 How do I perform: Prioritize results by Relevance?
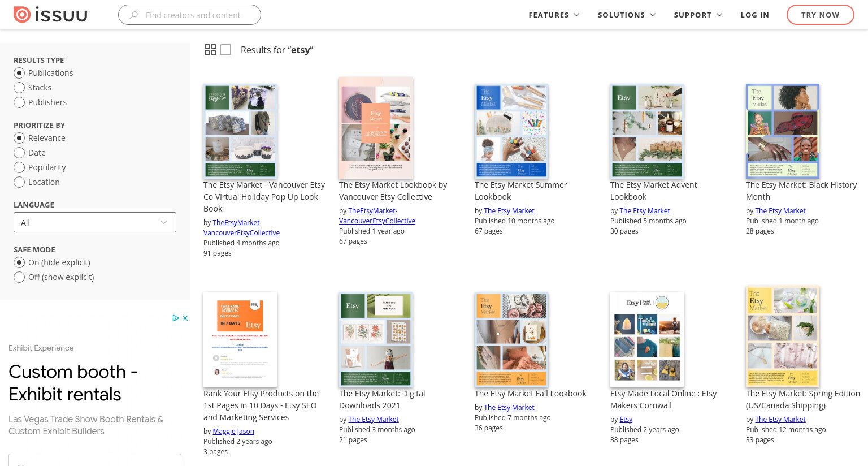click(x=19, y=138)
